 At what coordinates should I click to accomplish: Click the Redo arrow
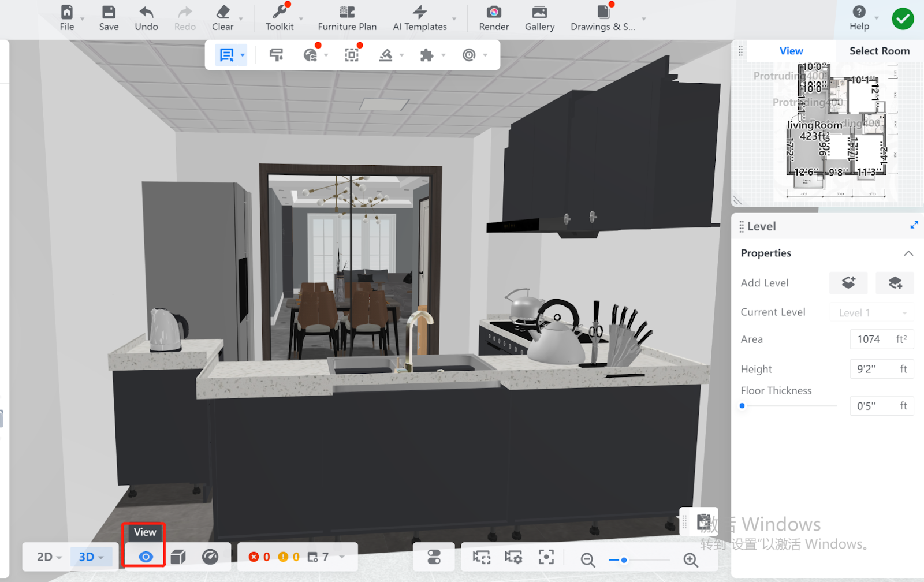pos(185,18)
